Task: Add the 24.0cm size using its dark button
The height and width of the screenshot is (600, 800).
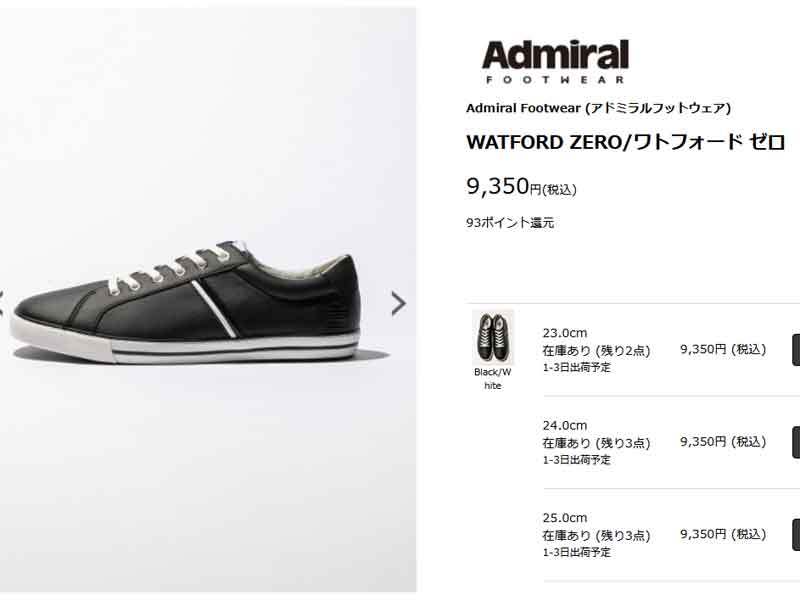Action: [796, 442]
